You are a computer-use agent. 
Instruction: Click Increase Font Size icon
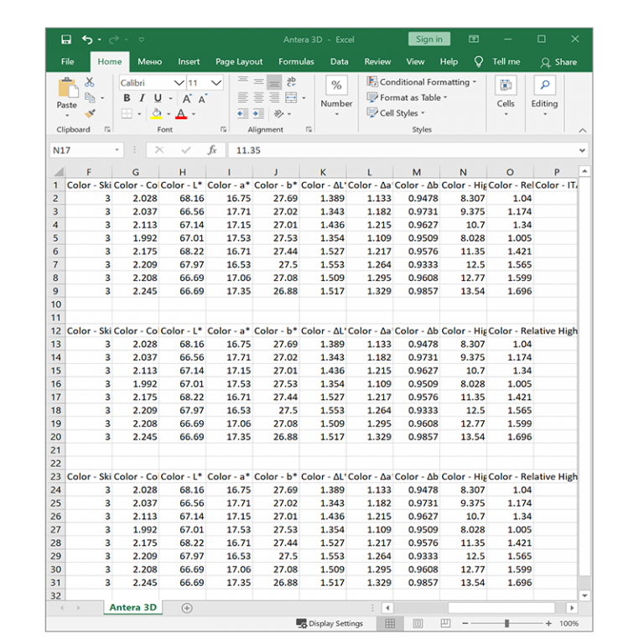[188, 98]
